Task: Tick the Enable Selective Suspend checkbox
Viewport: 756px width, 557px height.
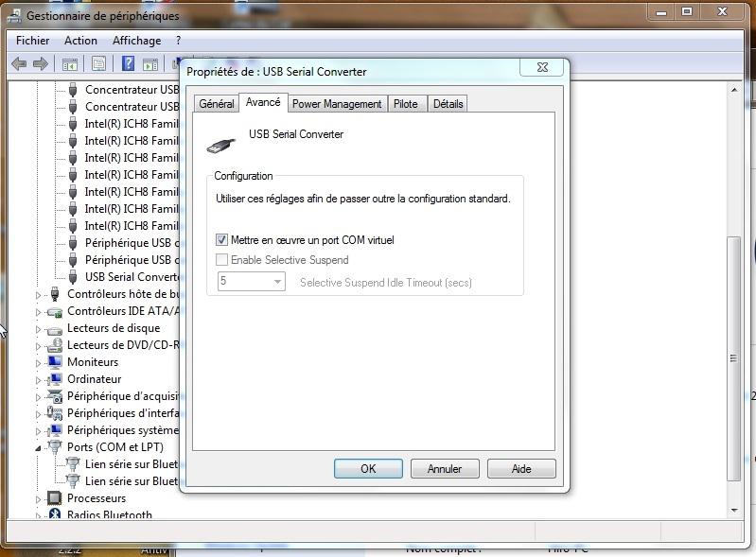Action: pyautogui.click(x=221, y=260)
